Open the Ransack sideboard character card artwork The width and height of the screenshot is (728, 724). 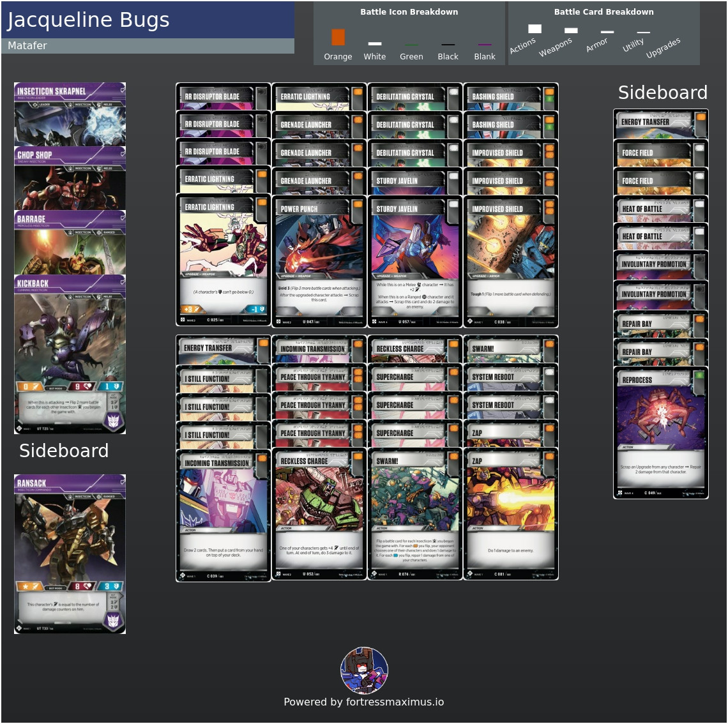[70, 538]
